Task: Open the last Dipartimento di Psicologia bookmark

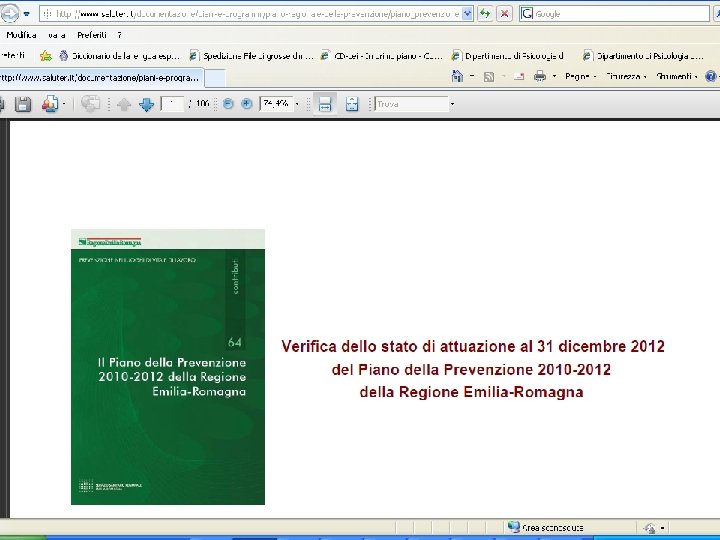Action: (x=643, y=56)
